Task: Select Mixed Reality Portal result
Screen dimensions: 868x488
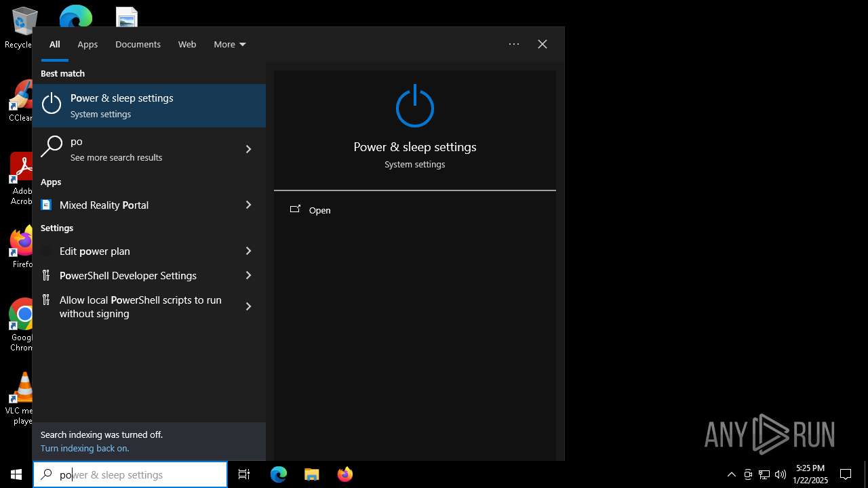Action: [149, 205]
